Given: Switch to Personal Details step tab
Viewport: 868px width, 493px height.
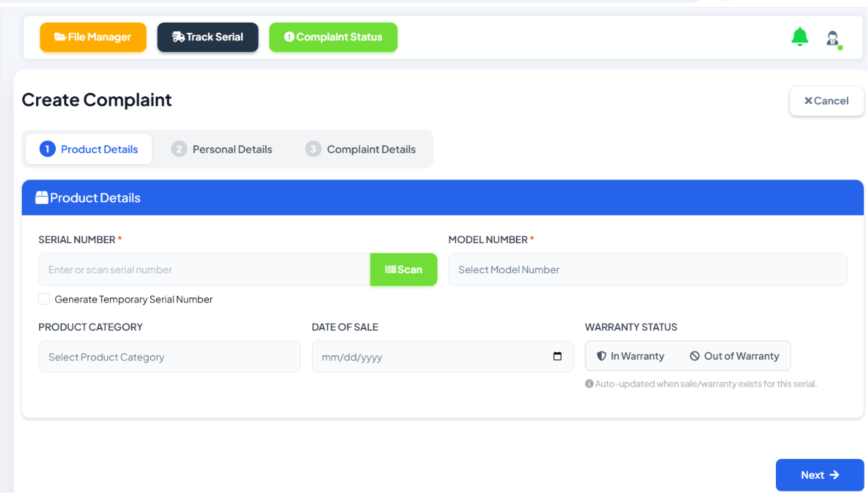Looking at the screenshot, I should click(x=222, y=149).
